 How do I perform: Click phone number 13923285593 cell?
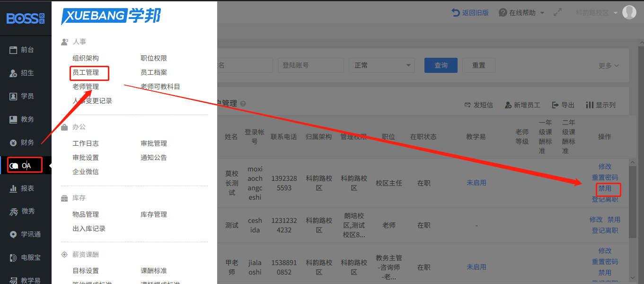284,183
